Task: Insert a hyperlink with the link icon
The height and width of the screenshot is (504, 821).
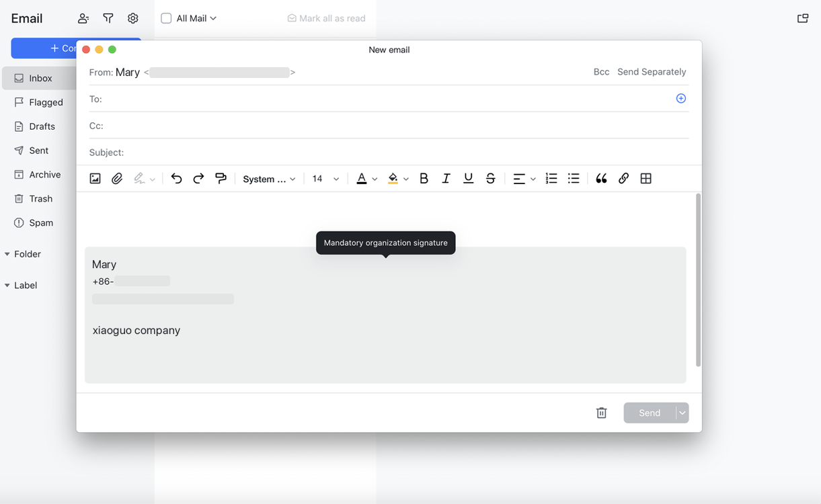Action: point(623,178)
